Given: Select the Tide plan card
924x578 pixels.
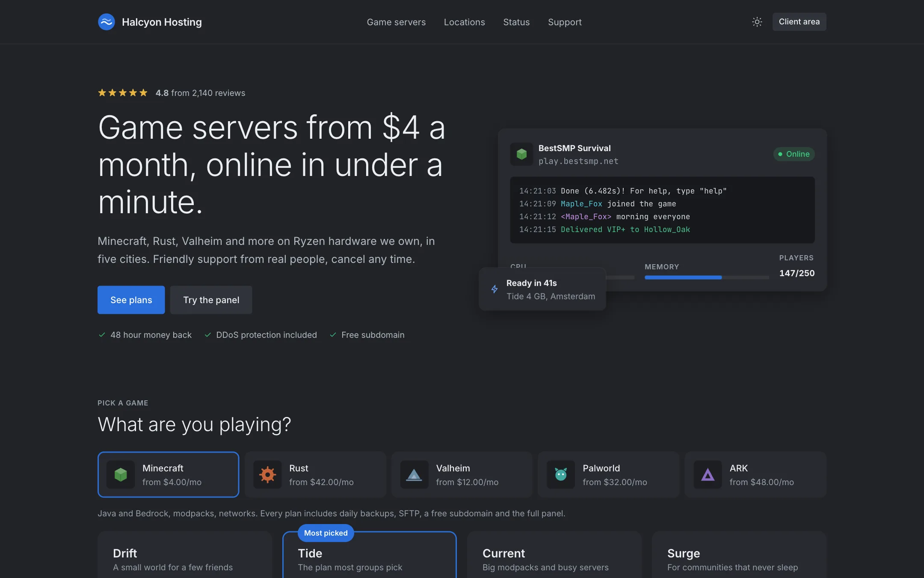Looking at the screenshot, I should coord(370,555).
